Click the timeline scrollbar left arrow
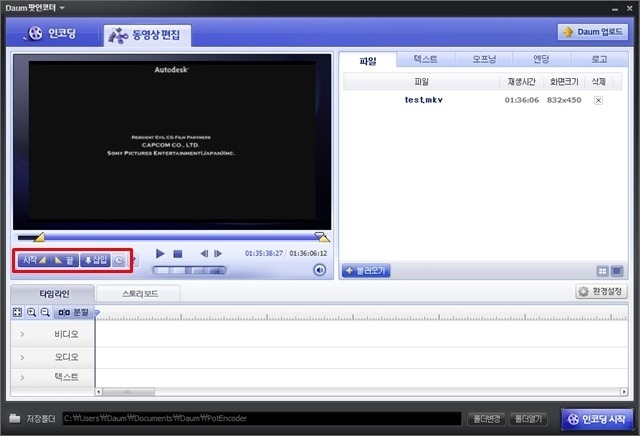Image resolution: width=640 pixels, height=436 pixels. (98, 392)
